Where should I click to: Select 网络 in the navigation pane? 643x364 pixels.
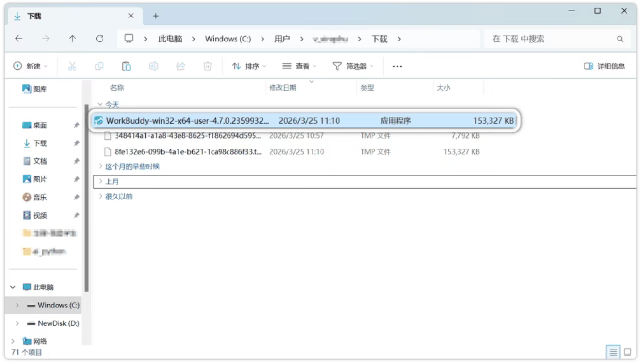(35, 341)
